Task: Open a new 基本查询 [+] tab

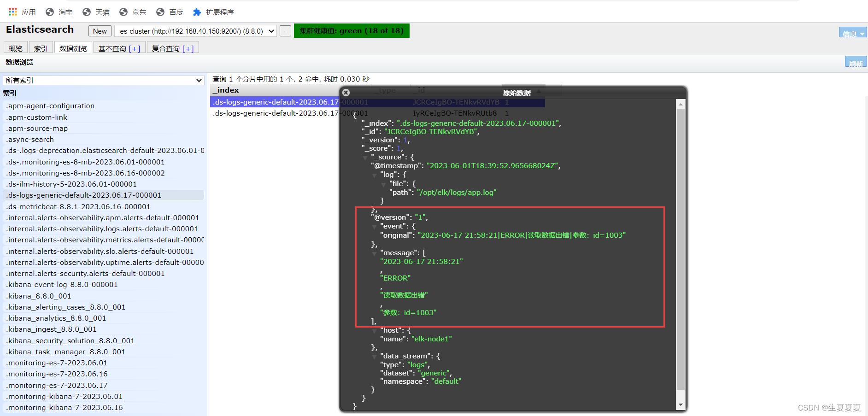Action: pos(119,48)
